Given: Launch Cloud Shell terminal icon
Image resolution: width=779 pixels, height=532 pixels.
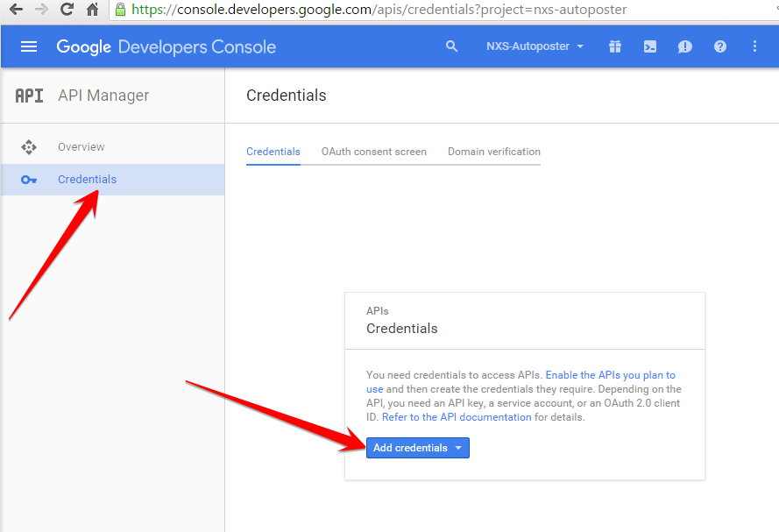Looking at the screenshot, I should pyautogui.click(x=650, y=46).
